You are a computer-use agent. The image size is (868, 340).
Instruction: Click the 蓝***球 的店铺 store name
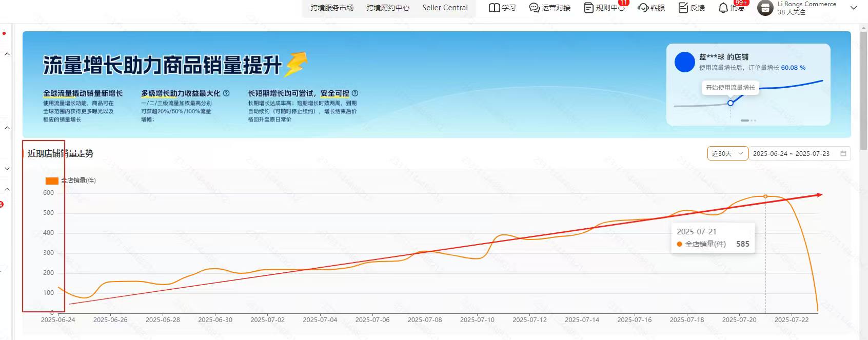[x=724, y=57]
